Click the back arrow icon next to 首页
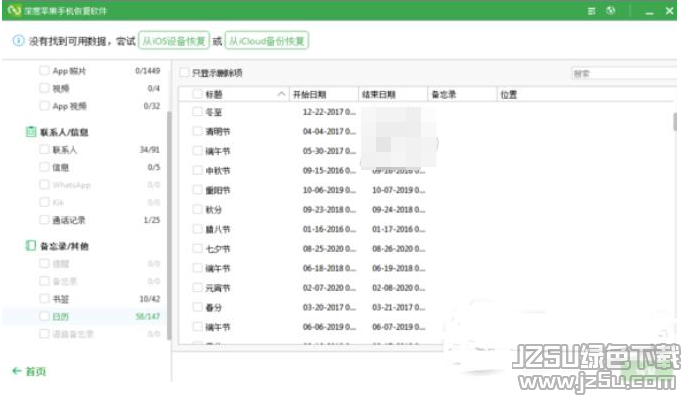This screenshot has height=395, width=682. point(17,371)
